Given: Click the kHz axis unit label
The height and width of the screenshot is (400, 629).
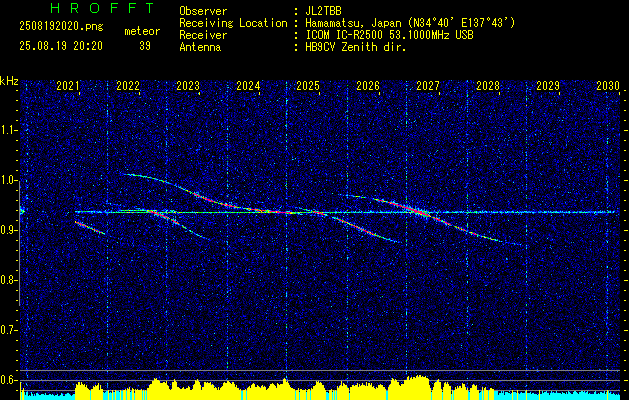Looking at the screenshot, I should click(x=9, y=81).
